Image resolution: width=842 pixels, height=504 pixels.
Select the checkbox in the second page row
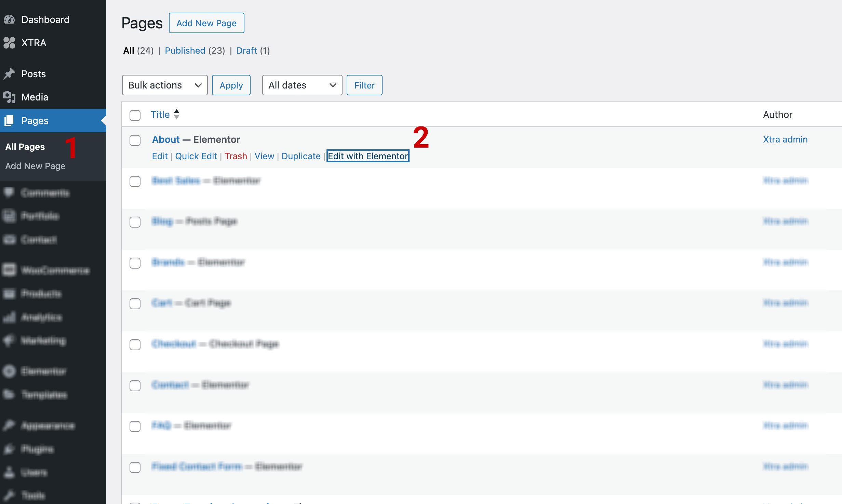pos(135,181)
